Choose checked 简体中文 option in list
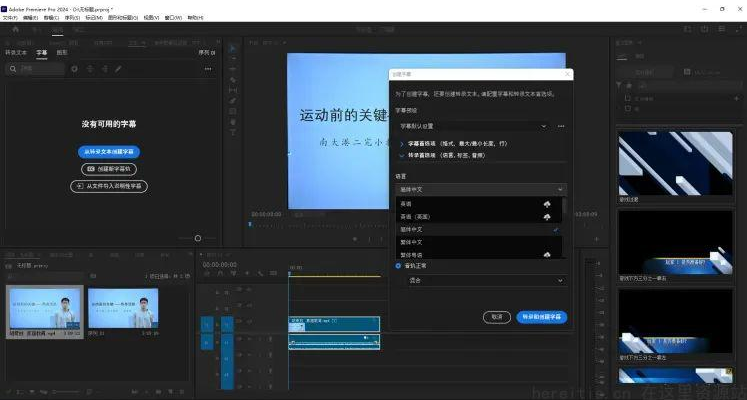Screen dimensions: 747x400 click(479, 230)
